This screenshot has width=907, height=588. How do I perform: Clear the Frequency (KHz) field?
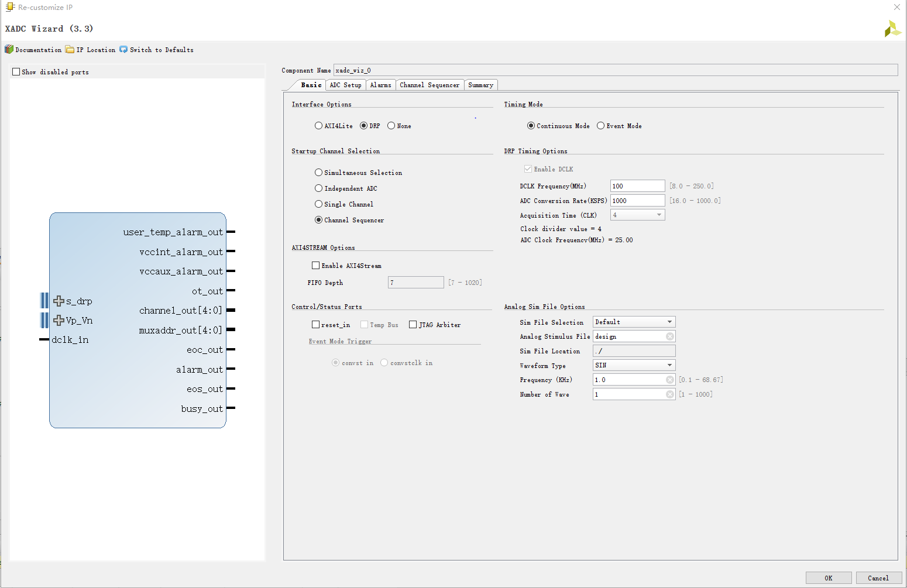(670, 380)
